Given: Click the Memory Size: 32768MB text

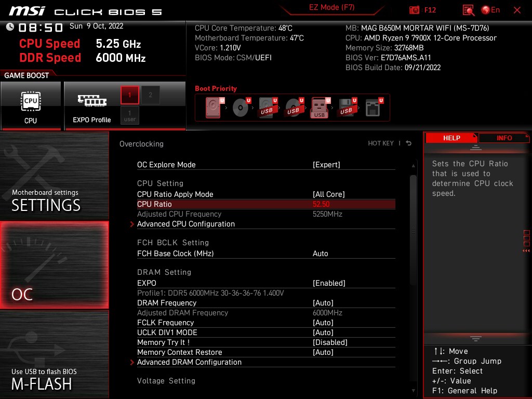Looking at the screenshot, I should coord(384,48).
